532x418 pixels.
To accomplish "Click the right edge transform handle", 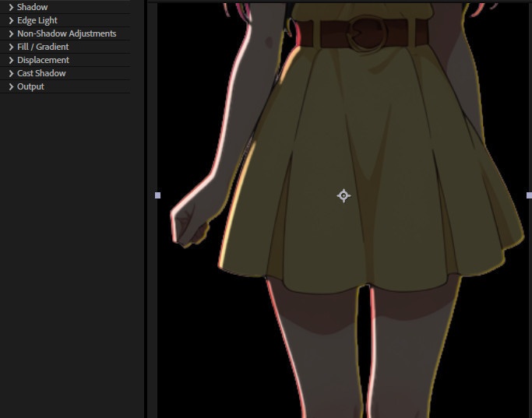I will [x=530, y=195].
